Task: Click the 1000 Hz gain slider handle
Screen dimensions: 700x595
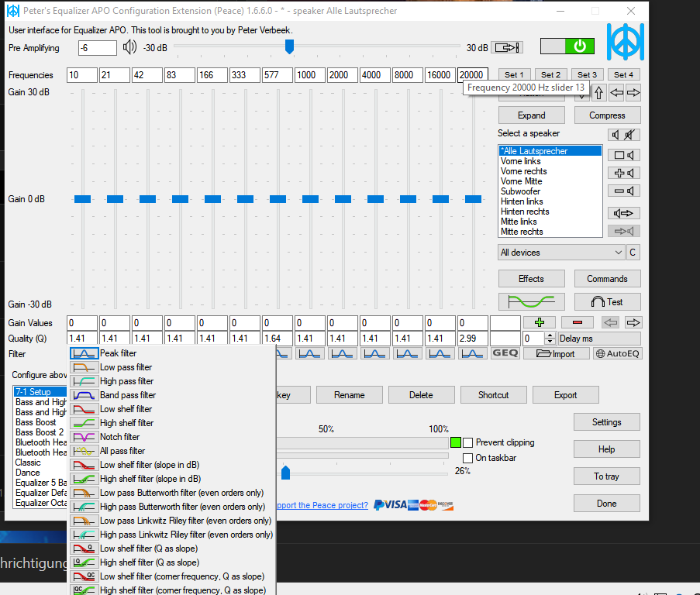Action: [310, 199]
